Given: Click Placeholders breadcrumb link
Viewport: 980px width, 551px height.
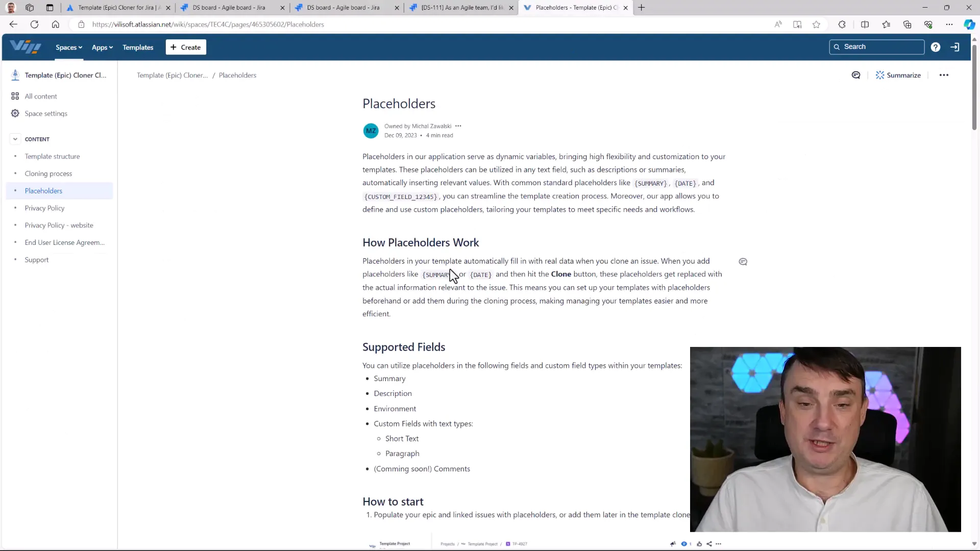Looking at the screenshot, I should (x=237, y=75).
